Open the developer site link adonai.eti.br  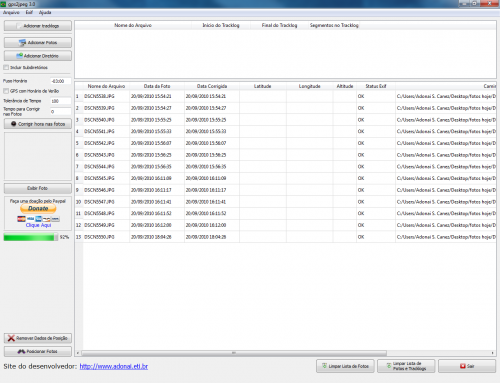(x=114, y=366)
